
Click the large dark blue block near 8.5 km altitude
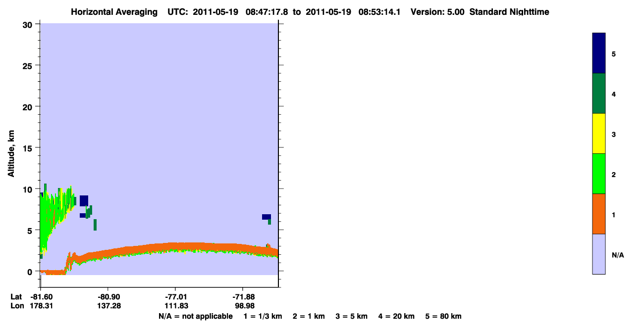pos(84,200)
